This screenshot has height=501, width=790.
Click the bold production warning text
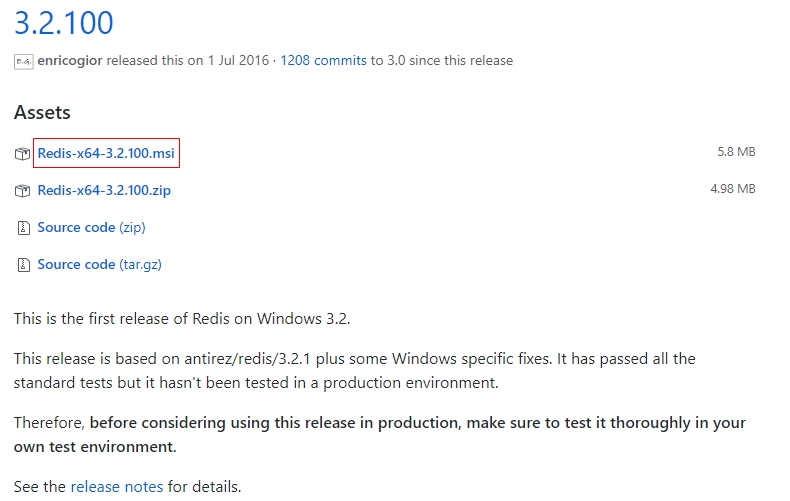[x=380, y=434]
